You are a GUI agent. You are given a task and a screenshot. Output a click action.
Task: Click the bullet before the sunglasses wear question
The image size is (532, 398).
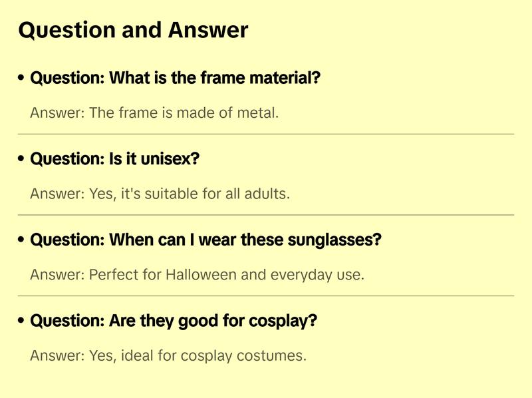22,240
